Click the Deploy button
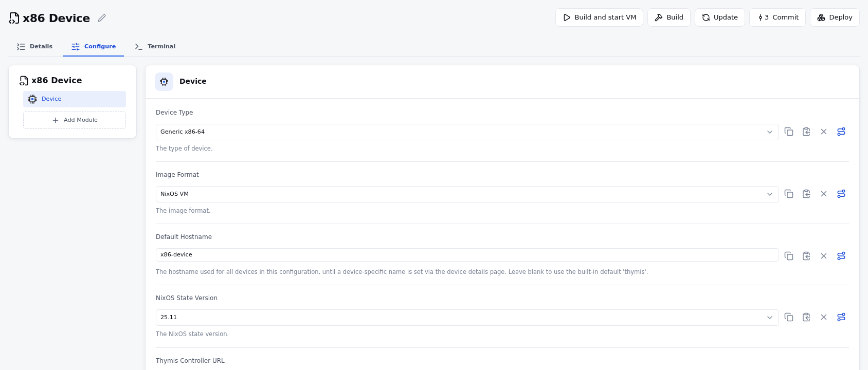 (835, 17)
